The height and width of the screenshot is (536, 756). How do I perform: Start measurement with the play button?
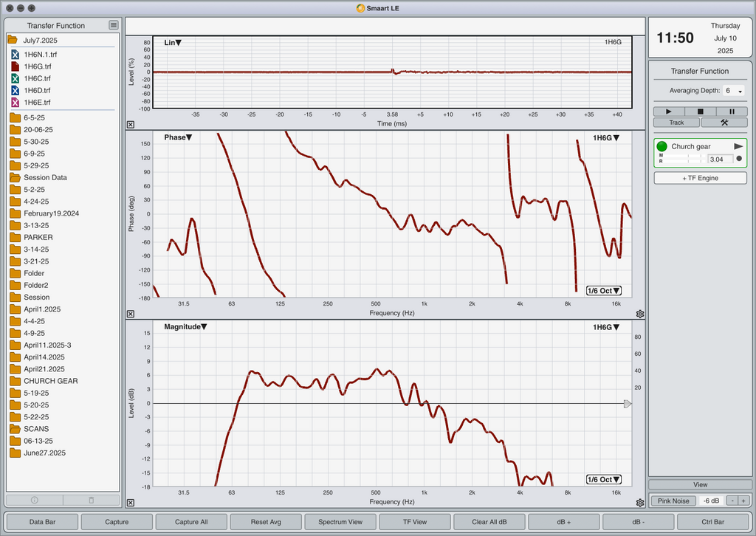pyautogui.click(x=669, y=111)
